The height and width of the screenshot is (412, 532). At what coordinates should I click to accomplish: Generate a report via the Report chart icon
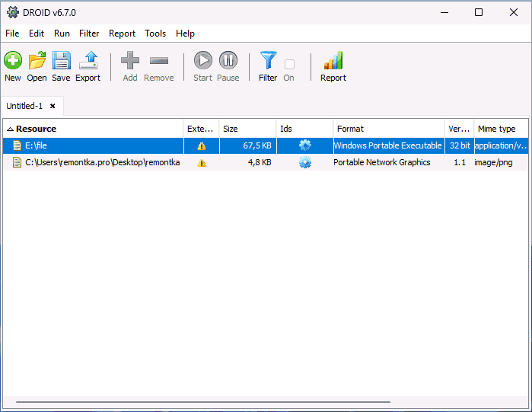(333, 60)
